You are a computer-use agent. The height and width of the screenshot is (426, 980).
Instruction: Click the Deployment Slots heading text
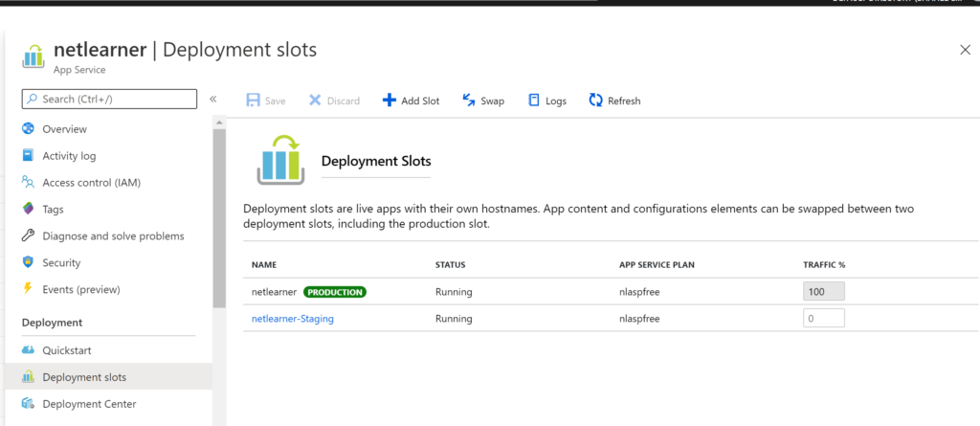coord(375,161)
